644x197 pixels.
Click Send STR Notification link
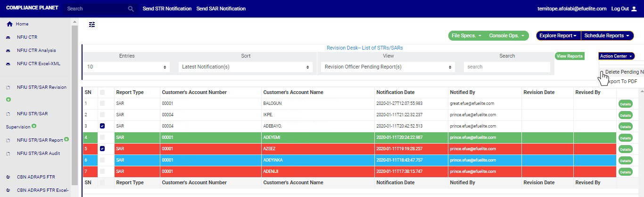coord(167,9)
